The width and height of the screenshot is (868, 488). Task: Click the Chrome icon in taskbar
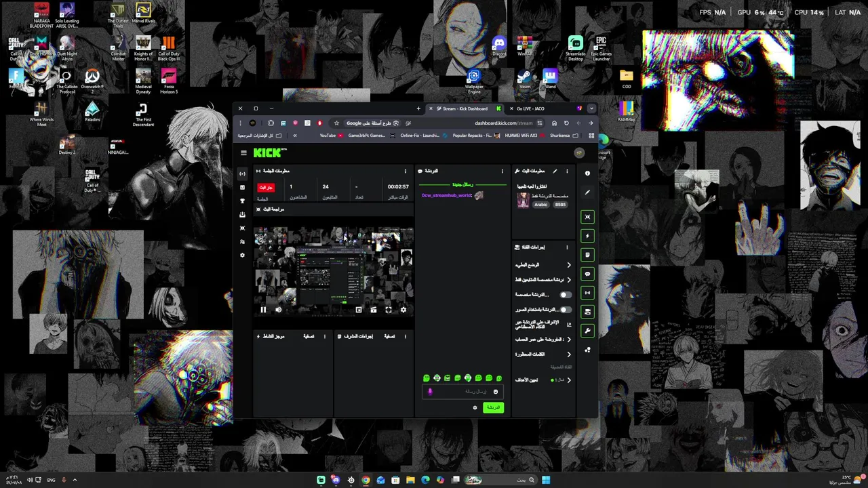click(366, 480)
